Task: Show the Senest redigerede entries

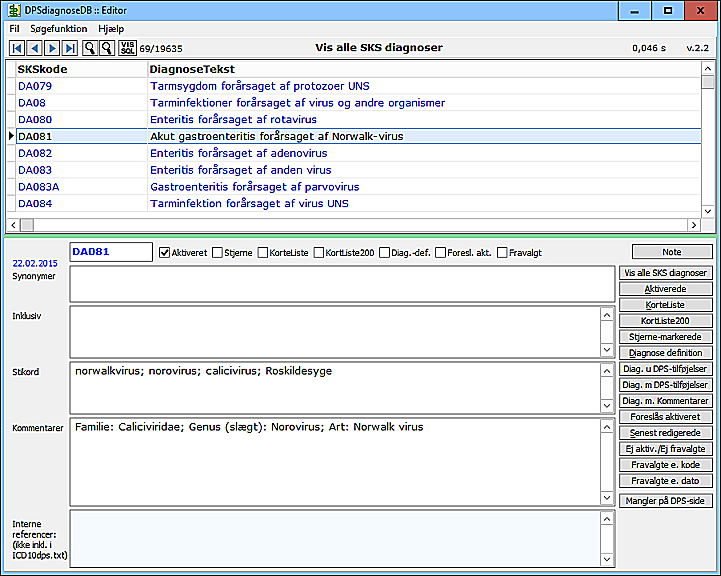Action: click(x=665, y=433)
